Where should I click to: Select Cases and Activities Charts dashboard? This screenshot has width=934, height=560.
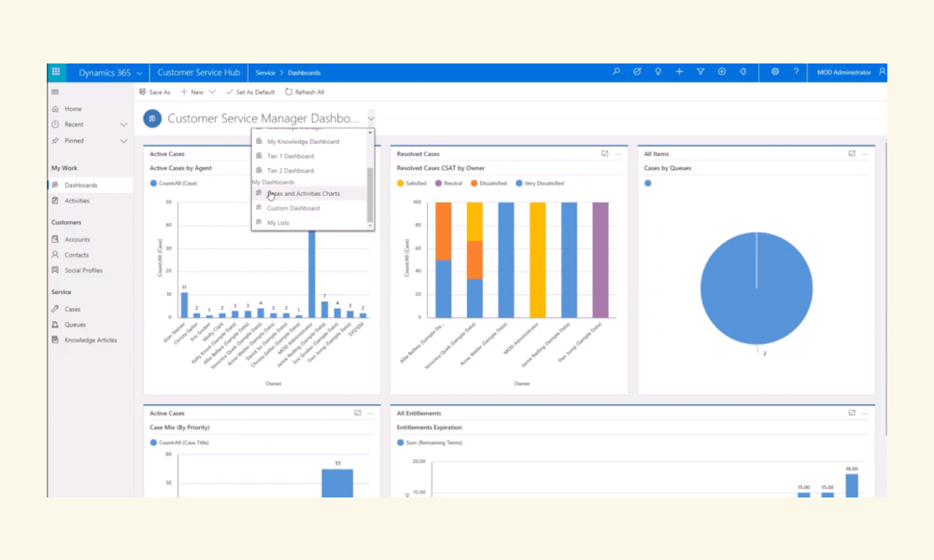(x=308, y=193)
